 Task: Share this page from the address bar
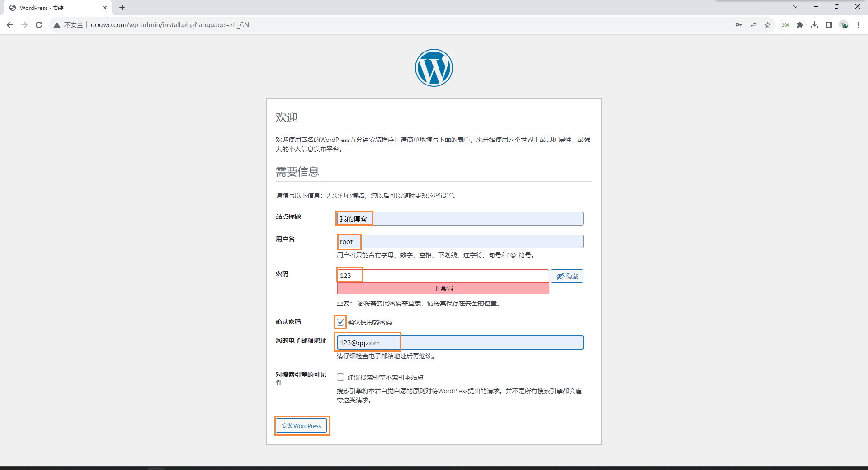point(753,25)
